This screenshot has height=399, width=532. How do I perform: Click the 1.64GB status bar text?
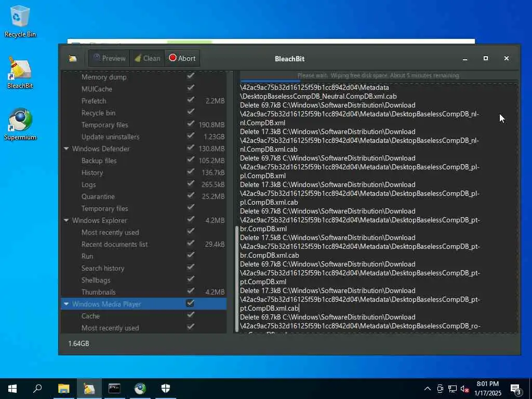79,343
